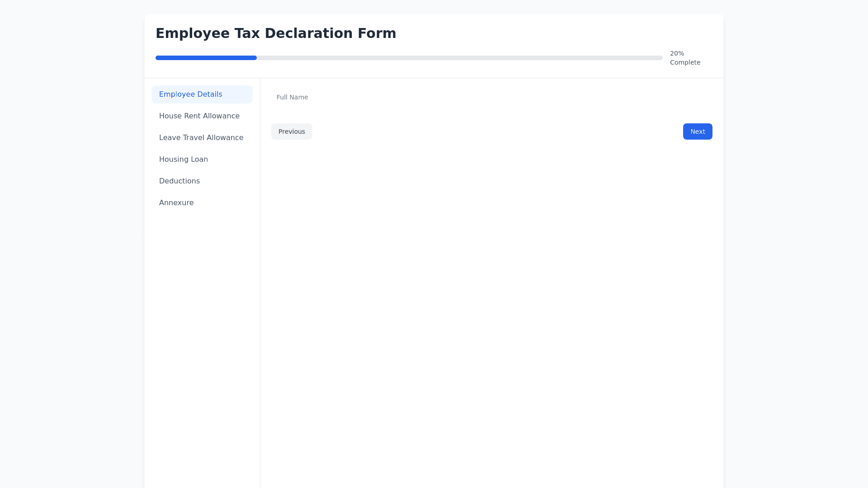Go to Leave Travel Allowance section
Screen dimensions: 868x488
[201, 138]
